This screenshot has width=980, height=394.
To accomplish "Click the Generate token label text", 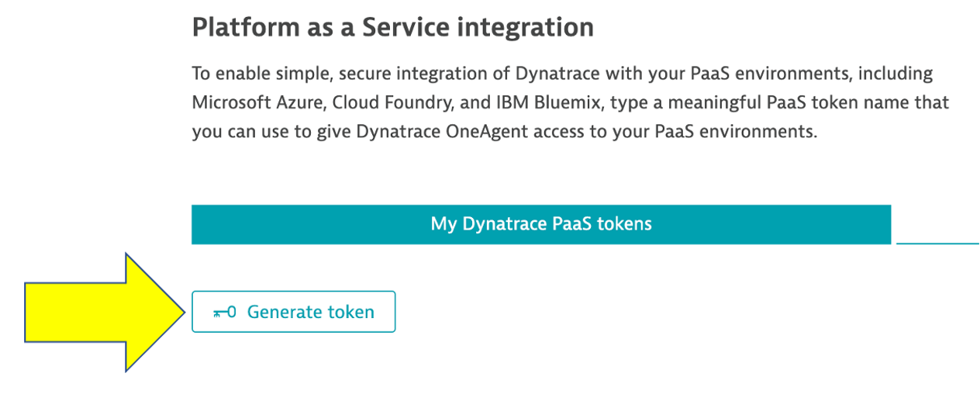I will point(311,313).
